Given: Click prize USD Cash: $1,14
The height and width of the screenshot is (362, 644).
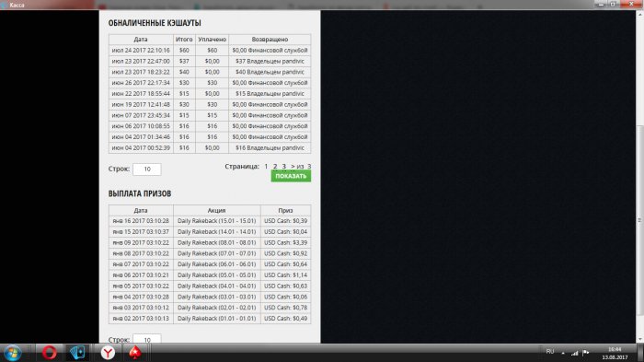Looking at the screenshot, I should (285, 275).
